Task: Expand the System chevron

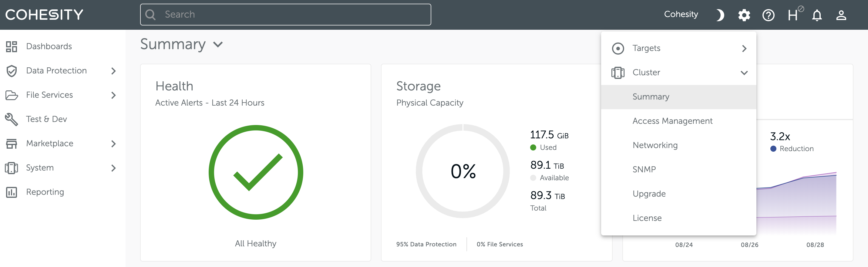Action: point(113,168)
